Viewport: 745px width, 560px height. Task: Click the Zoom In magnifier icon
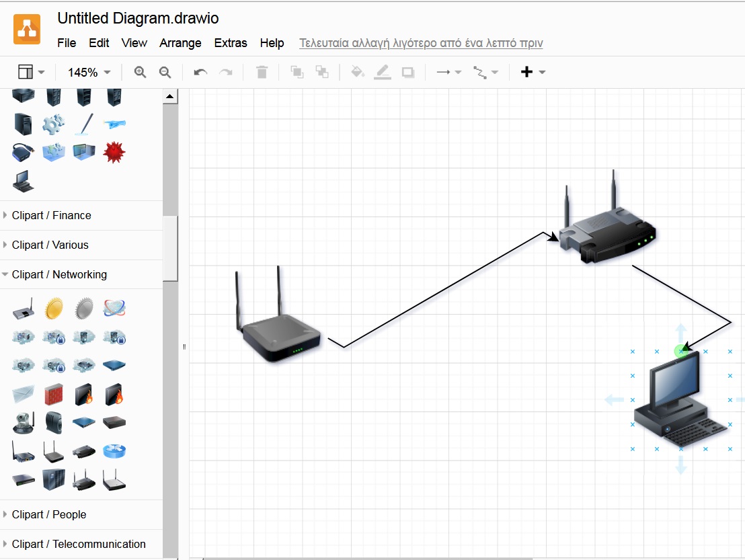(x=140, y=72)
